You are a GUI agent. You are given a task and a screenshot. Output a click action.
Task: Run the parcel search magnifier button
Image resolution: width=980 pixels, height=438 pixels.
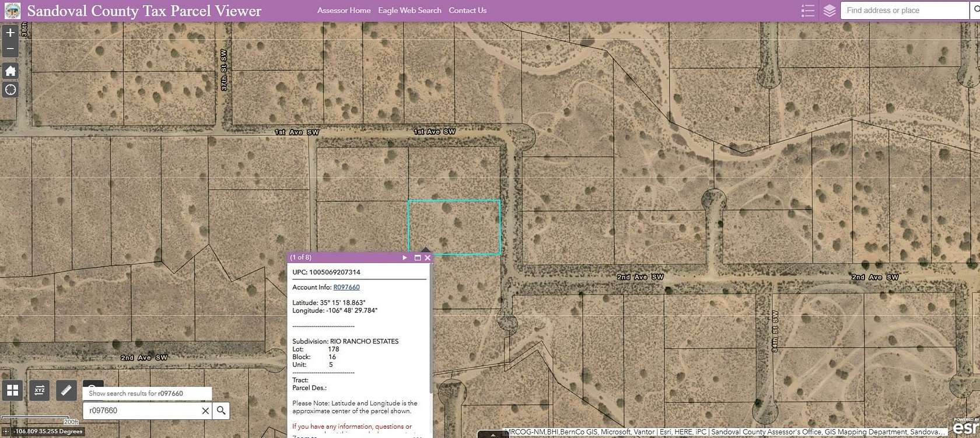(x=221, y=411)
